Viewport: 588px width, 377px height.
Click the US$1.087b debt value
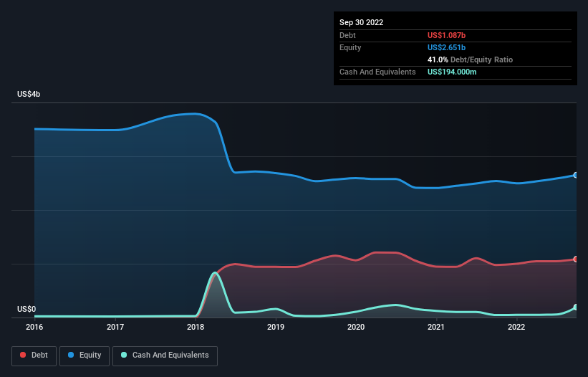[446, 35]
